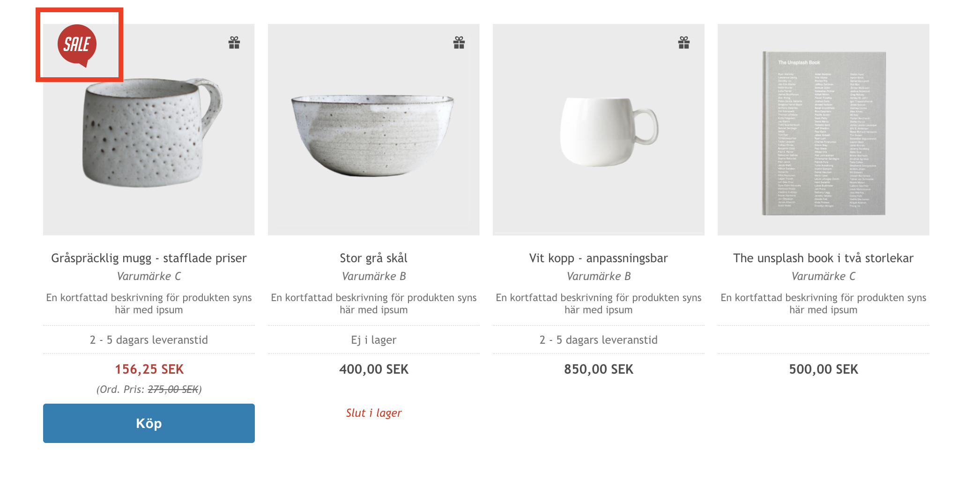The height and width of the screenshot is (487, 980).
Task: Click the gift icon on the grey bowl
Action: [x=459, y=43]
